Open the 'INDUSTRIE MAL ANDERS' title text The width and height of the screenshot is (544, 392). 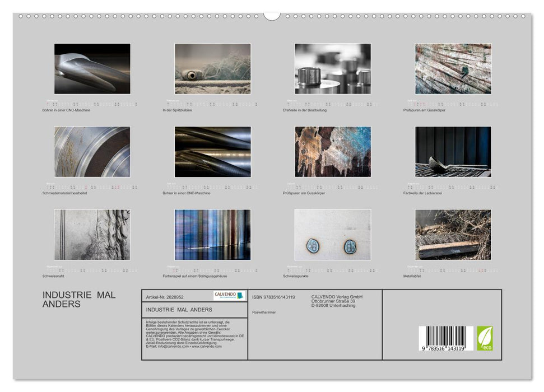click(x=77, y=300)
